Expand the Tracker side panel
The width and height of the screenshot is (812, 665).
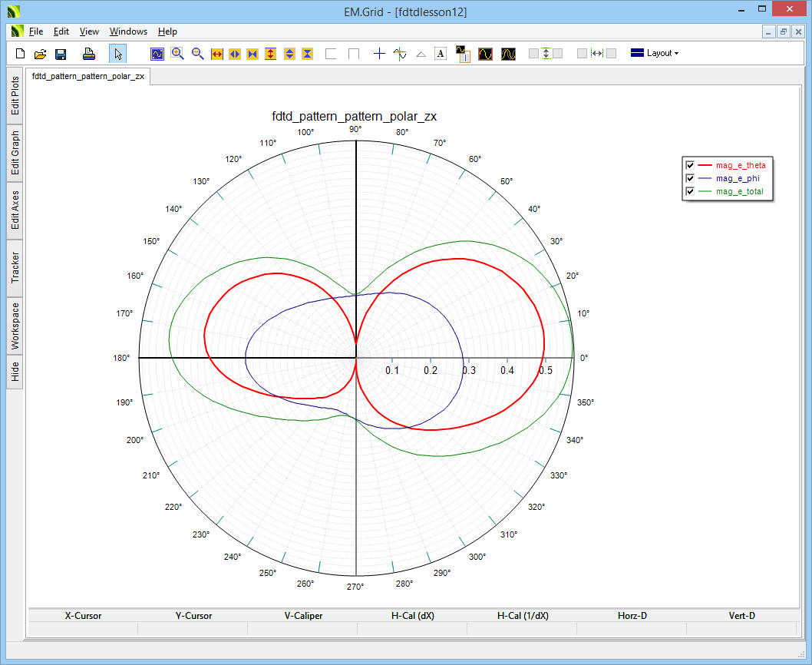pos(15,268)
